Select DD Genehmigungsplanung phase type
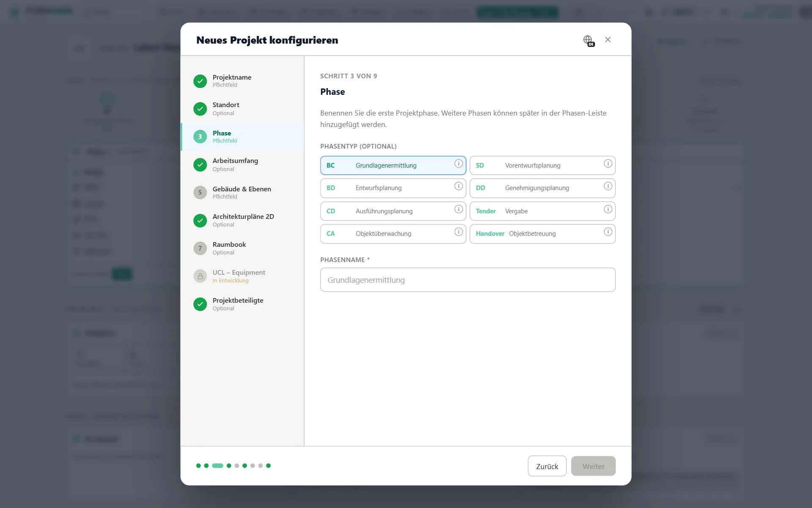The image size is (812, 508). pos(542,188)
